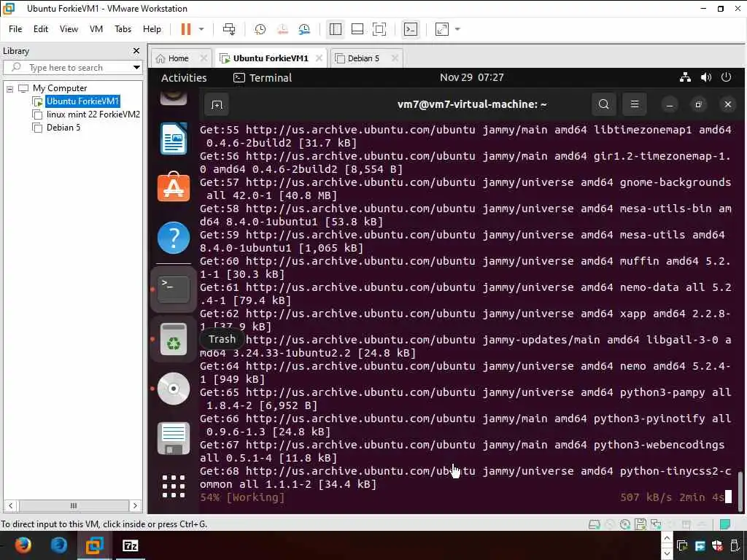Click the Revert to snapshot icon
The width and height of the screenshot is (747, 560).
tap(282, 29)
